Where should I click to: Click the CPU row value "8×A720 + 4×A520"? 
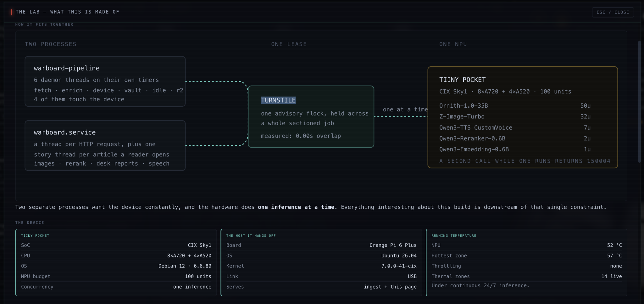189,256
